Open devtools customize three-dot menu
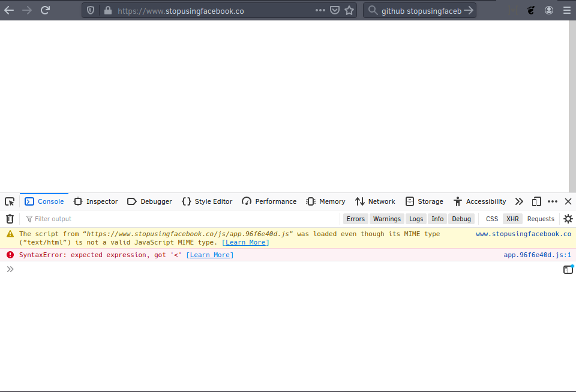 [553, 201]
